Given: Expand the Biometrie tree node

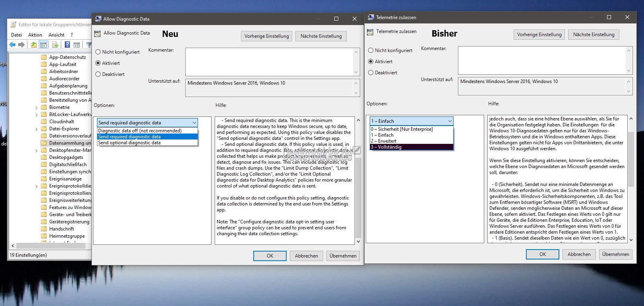Looking at the screenshot, I should pyautogui.click(x=37, y=108).
